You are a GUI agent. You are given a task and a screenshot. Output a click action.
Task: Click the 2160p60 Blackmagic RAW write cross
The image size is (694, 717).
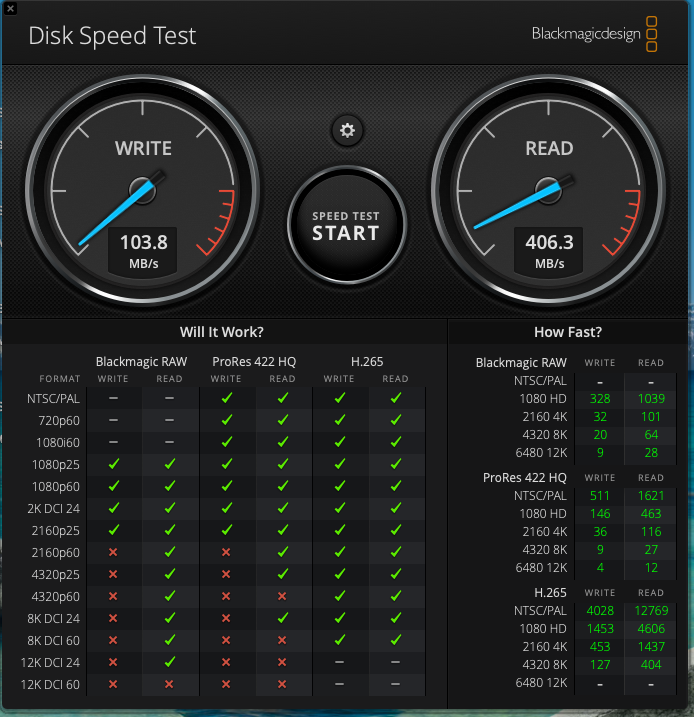113,552
